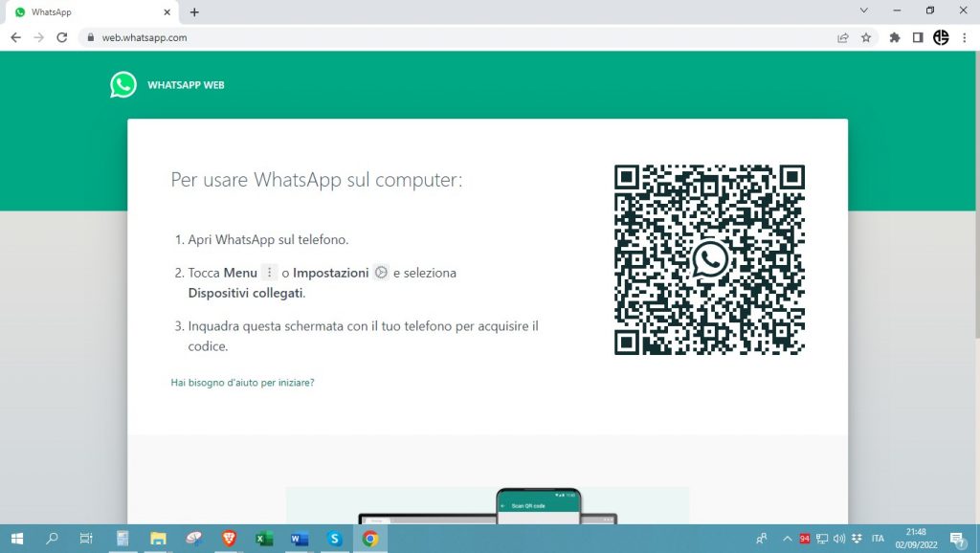Click the browser back navigation button
The image size is (980, 553).
pos(14,37)
